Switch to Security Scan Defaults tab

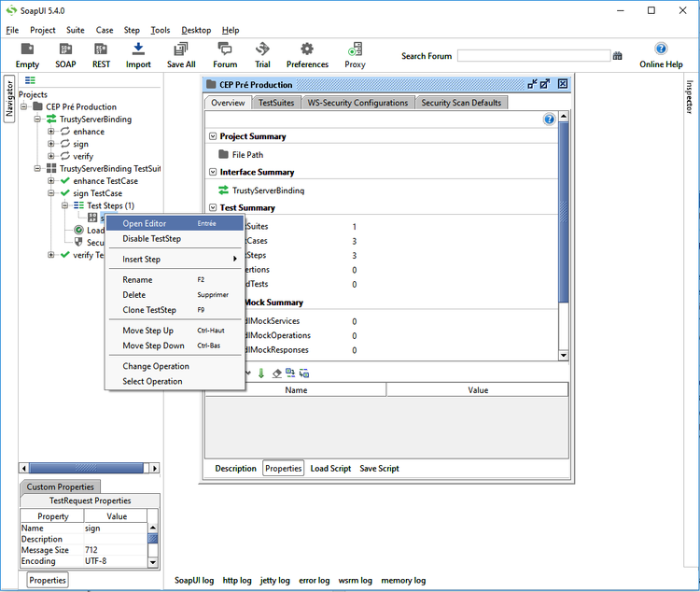pos(461,103)
